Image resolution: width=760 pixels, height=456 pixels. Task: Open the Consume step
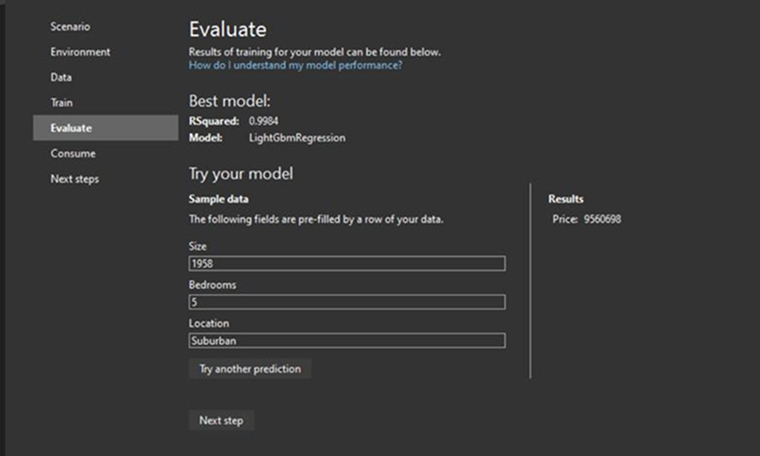point(73,154)
